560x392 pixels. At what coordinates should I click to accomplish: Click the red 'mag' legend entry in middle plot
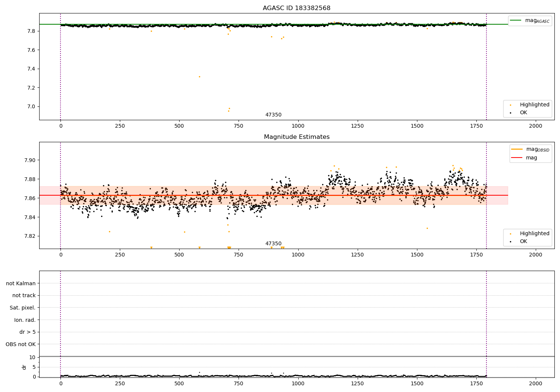click(x=524, y=158)
